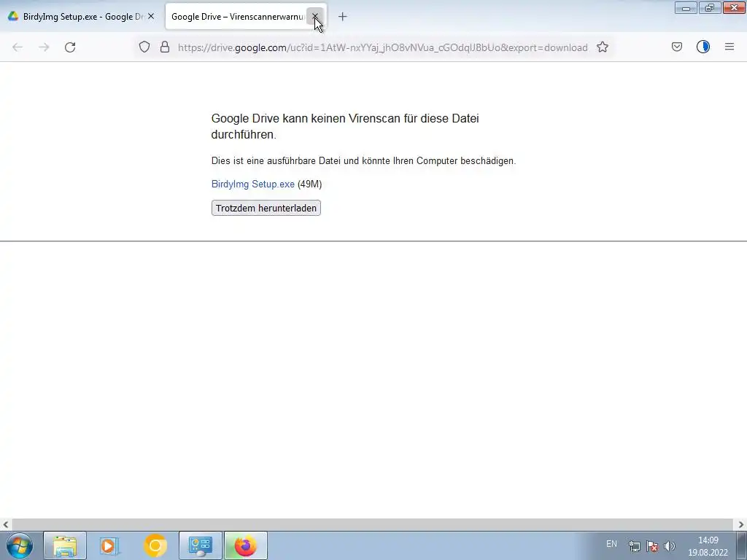Open the Firefox hamburger menu
This screenshot has height=560, width=747.
[x=729, y=47]
